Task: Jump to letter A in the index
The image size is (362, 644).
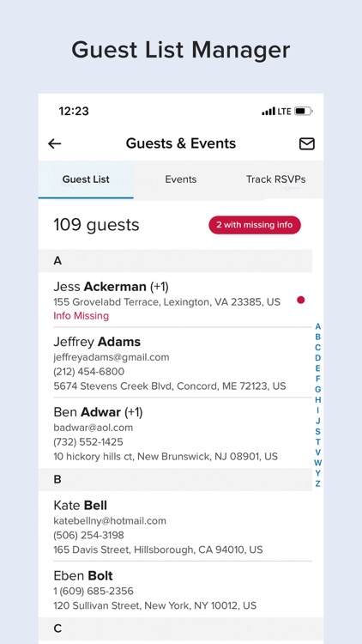Action: coord(317,327)
